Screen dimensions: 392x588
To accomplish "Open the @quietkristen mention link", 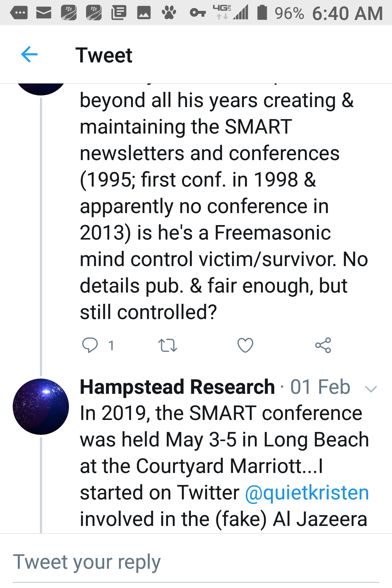I will click(307, 493).
